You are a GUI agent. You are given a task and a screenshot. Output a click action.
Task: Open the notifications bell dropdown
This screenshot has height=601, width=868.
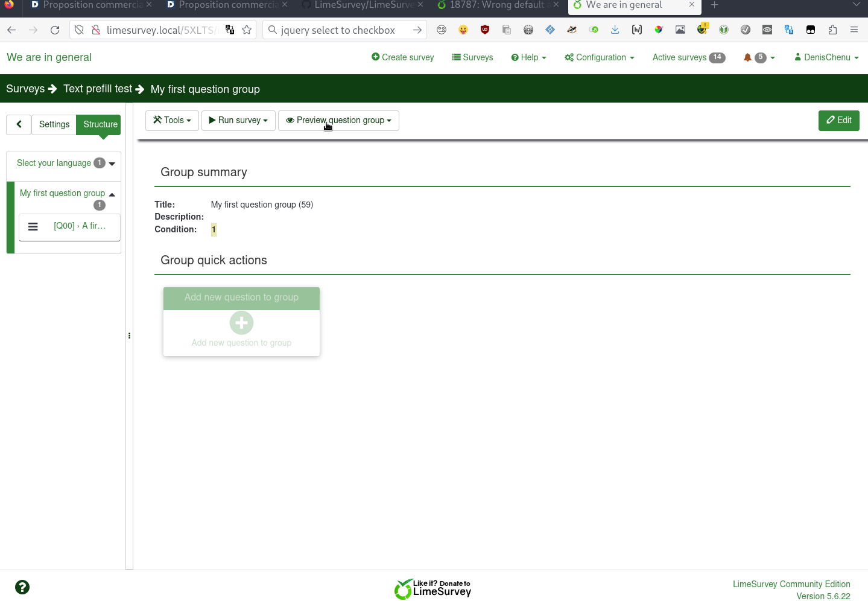(x=759, y=57)
